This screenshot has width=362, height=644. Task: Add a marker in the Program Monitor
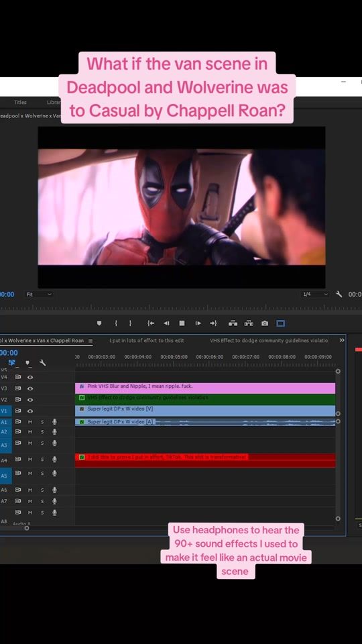coord(99,323)
